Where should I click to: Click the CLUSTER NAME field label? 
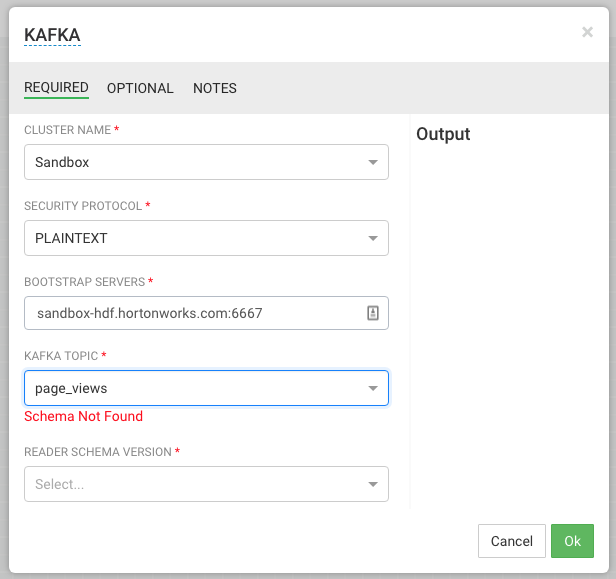coord(67,130)
